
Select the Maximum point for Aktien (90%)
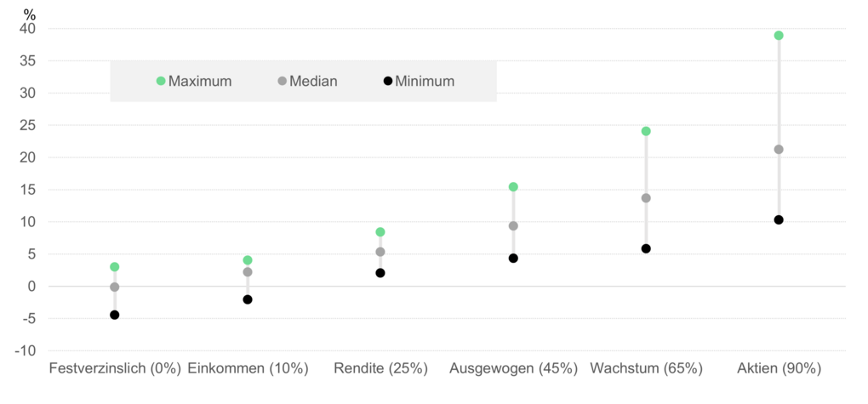pos(779,36)
